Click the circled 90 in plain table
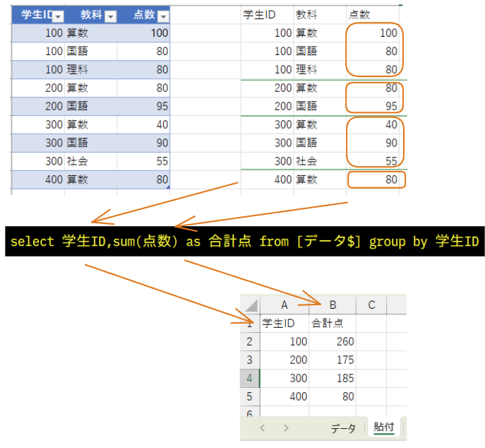 click(x=373, y=143)
